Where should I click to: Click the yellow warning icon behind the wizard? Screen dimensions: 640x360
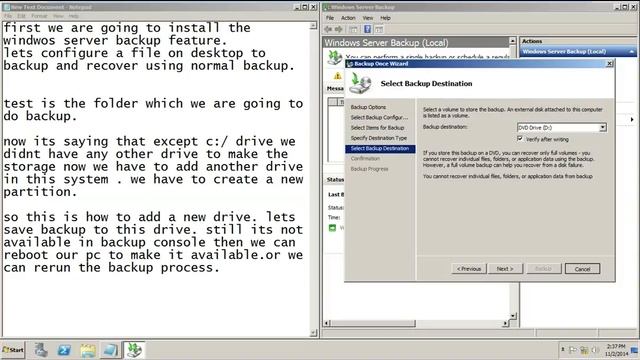point(338,76)
